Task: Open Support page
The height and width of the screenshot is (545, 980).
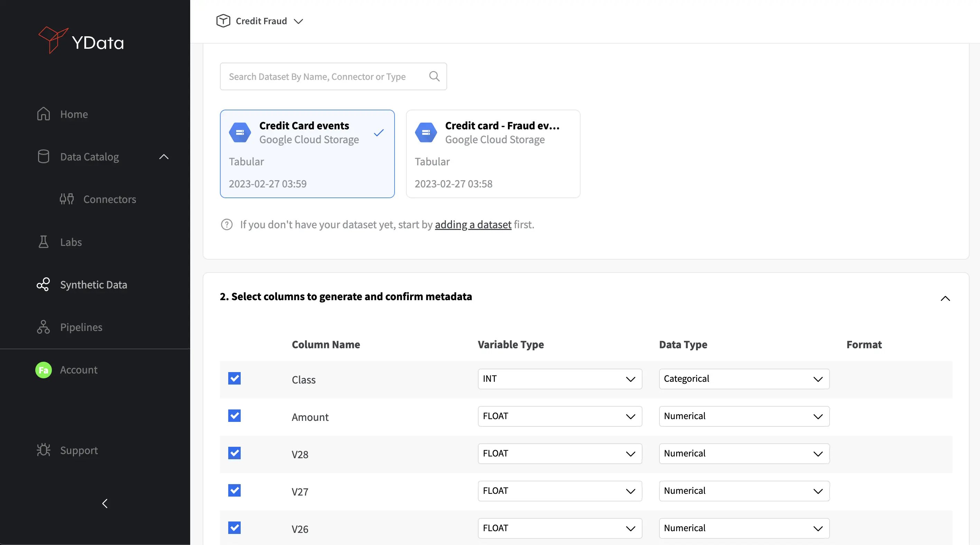Action: click(x=79, y=450)
